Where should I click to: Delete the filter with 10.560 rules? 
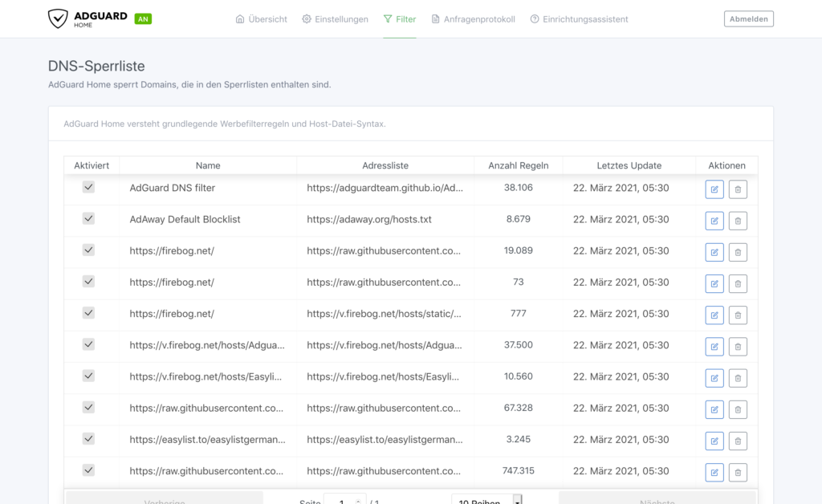point(738,378)
